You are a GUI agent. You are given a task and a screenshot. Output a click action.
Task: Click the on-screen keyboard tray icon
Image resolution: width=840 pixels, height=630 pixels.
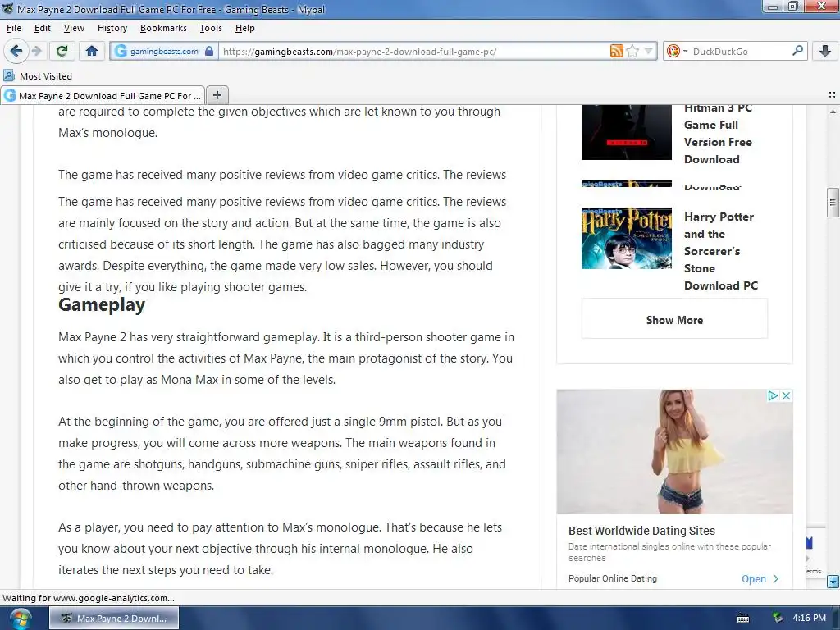pyautogui.click(x=743, y=619)
